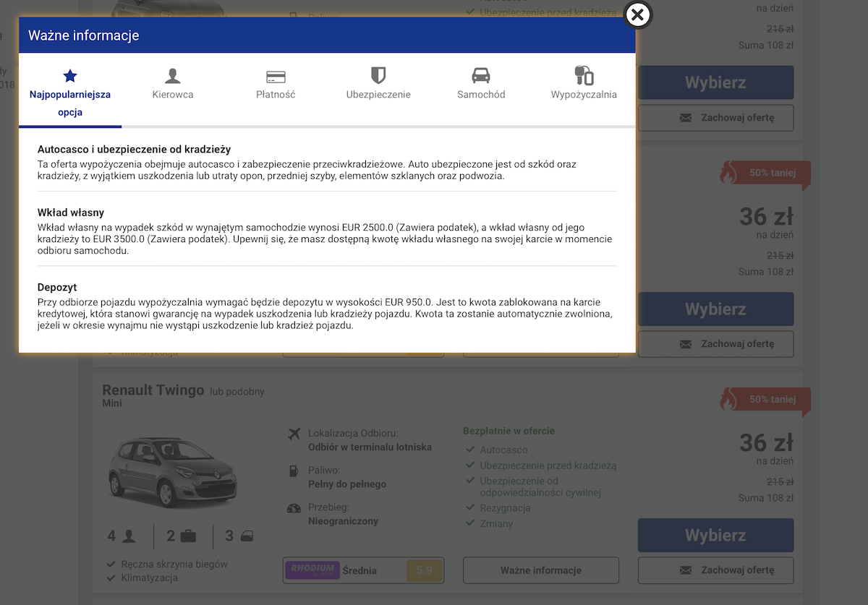
Task: Select the shield Ubezpieczenie icon
Action: [x=378, y=75]
